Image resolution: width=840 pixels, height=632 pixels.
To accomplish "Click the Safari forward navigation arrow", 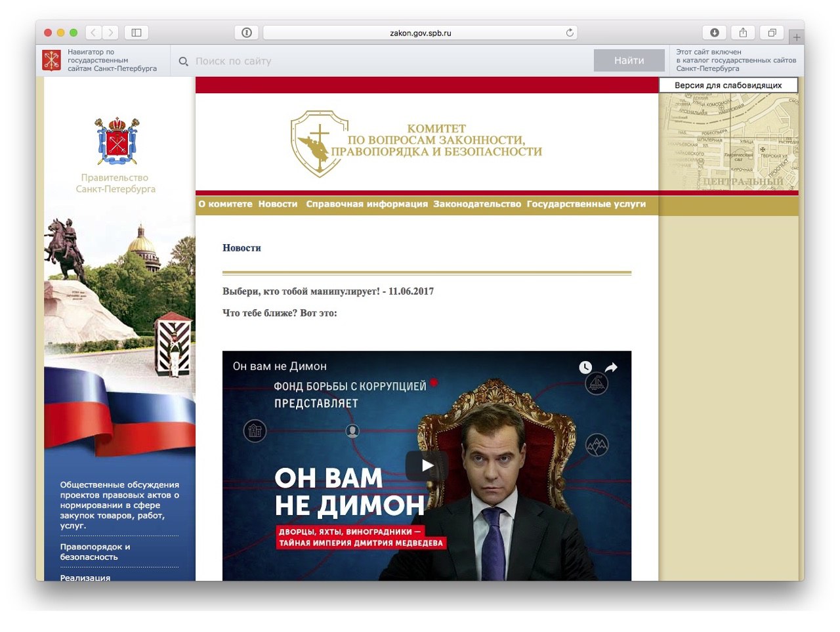I will 110,32.
